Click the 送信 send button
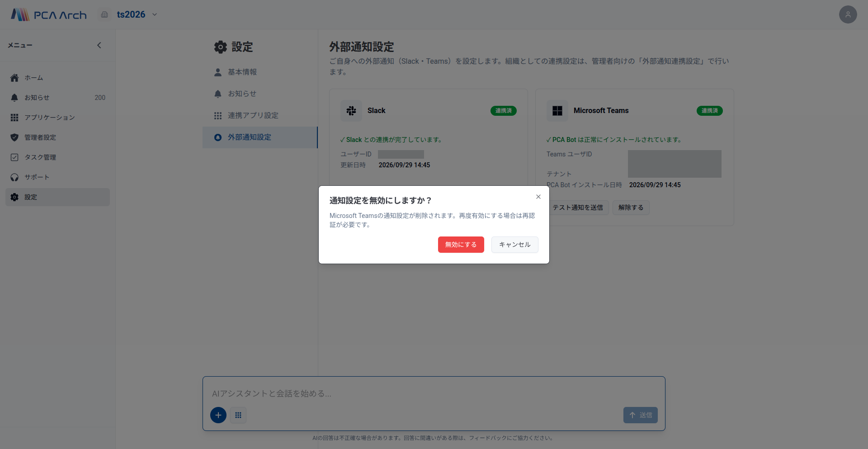 click(641, 415)
